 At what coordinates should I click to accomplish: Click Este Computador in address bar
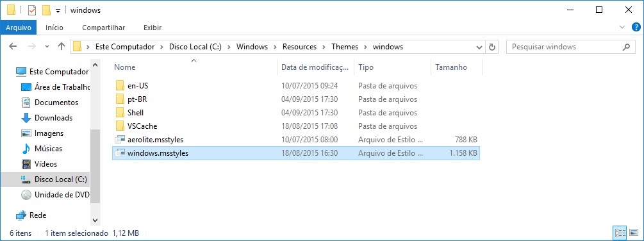coord(125,47)
